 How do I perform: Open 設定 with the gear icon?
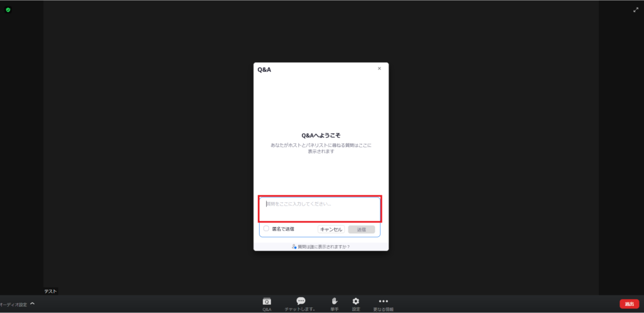tap(356, 304)
